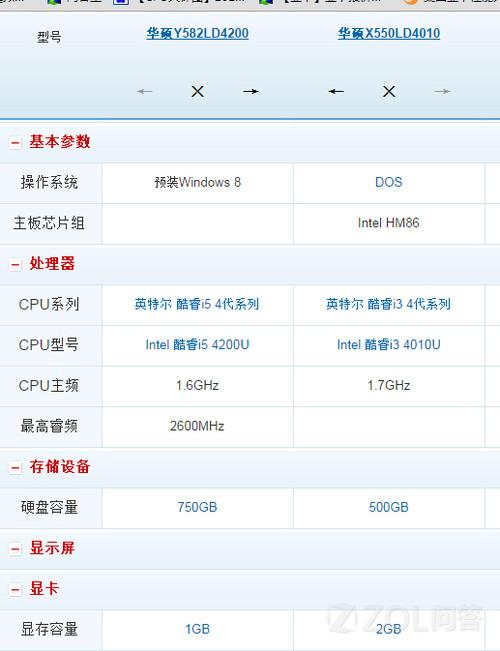Click the 最高睿频 row label
The width and height of the screenshot is (500, 651).
pyautogui.click(x=49, y=426)
